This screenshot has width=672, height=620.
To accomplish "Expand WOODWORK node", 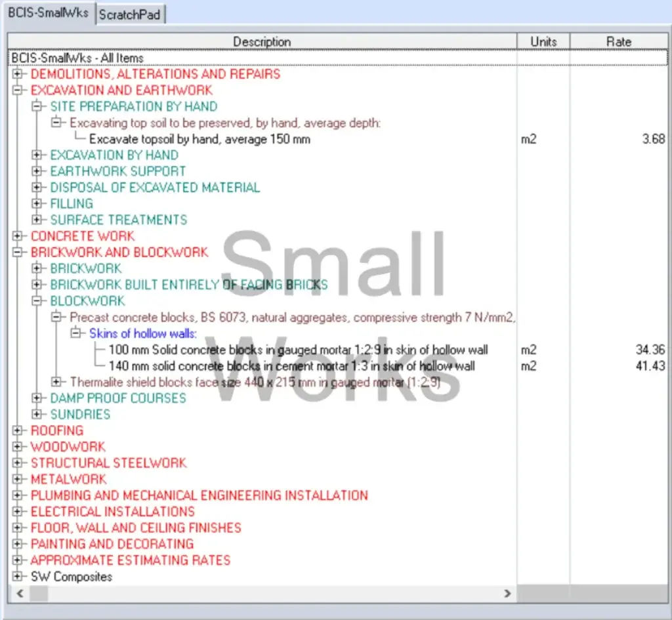I will (17, 447).
